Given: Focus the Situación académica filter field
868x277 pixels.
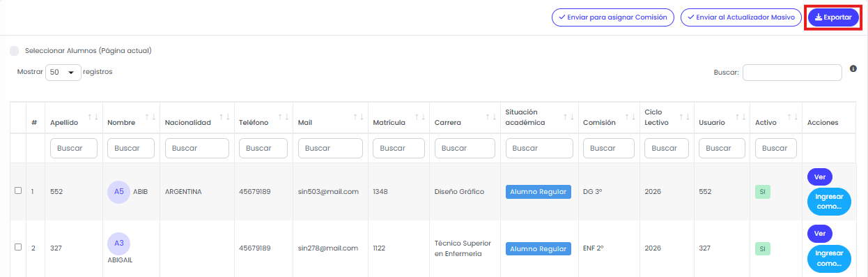Looking at the screenshot, I should coord(539,148).
